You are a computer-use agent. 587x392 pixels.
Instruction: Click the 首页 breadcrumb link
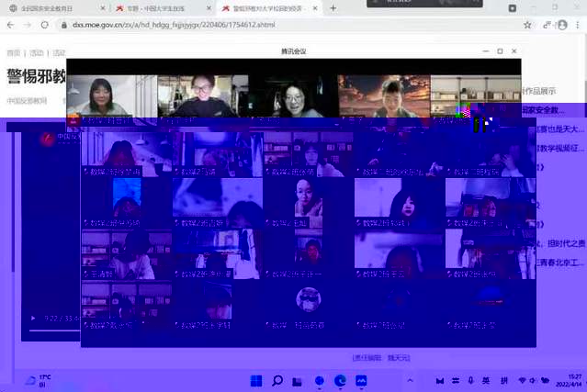click(14, 53)
